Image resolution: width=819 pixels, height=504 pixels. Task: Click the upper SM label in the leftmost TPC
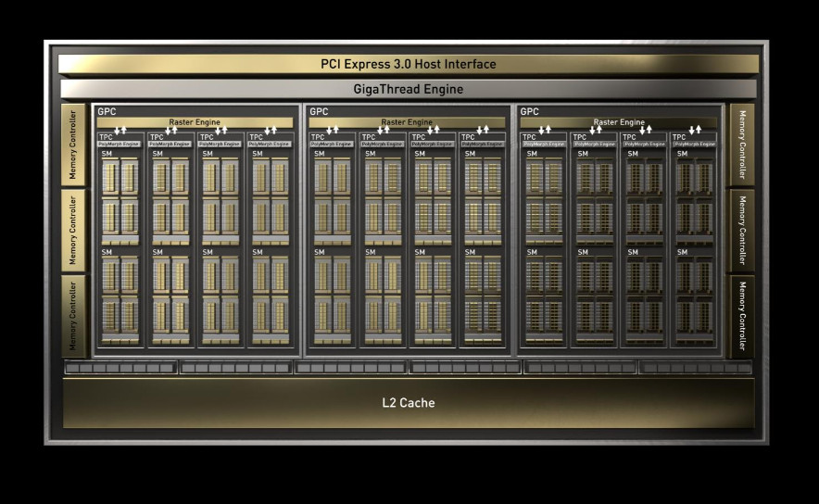(107, 154)
